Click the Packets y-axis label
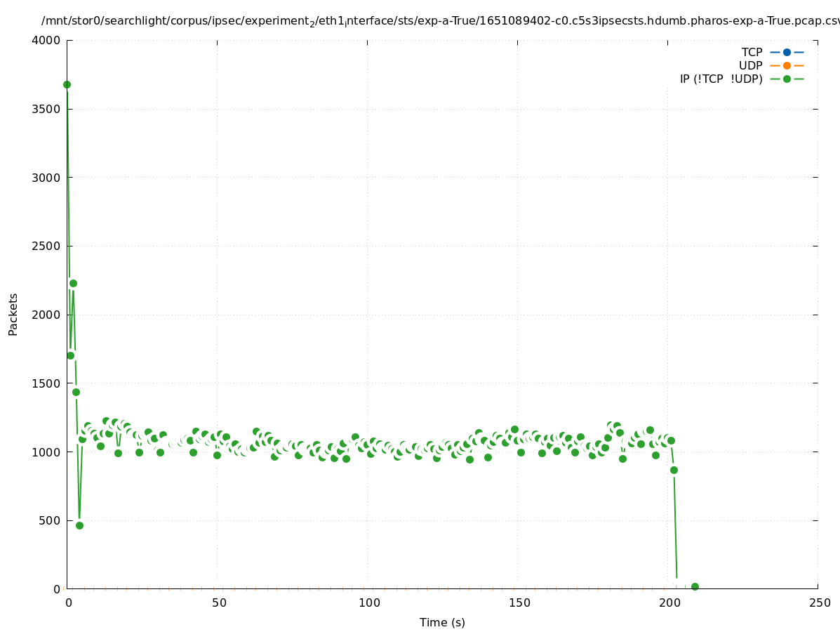This screenshot has height=632, width=840. coord(13,314)
